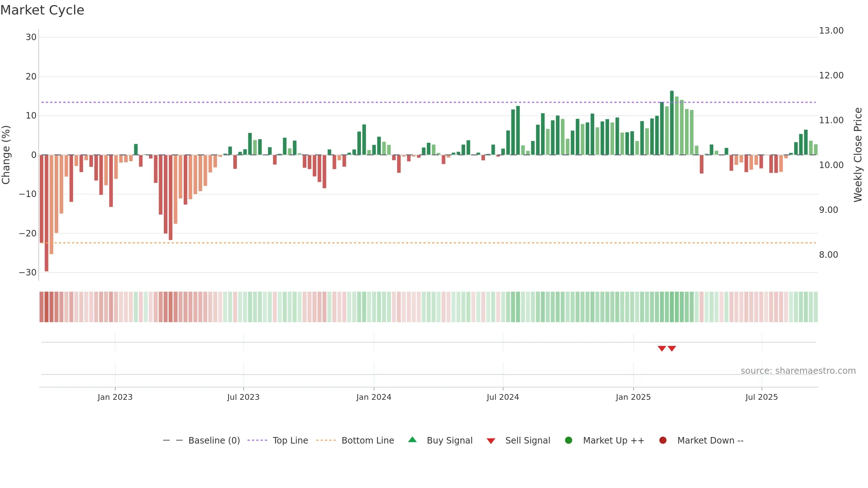Click the Jul 2023 axis label
Image resolution: width=868 pixels, height=488 pixels.
243,397
